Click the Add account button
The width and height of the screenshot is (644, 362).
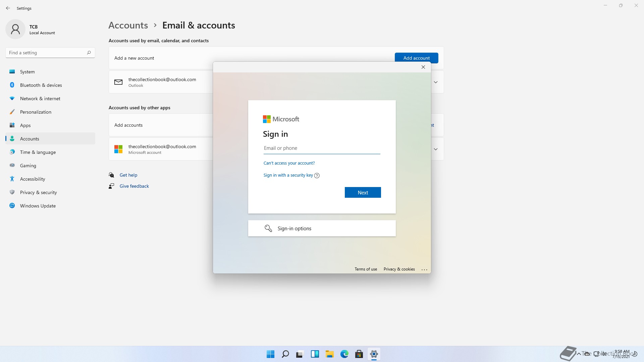point(416,58)
